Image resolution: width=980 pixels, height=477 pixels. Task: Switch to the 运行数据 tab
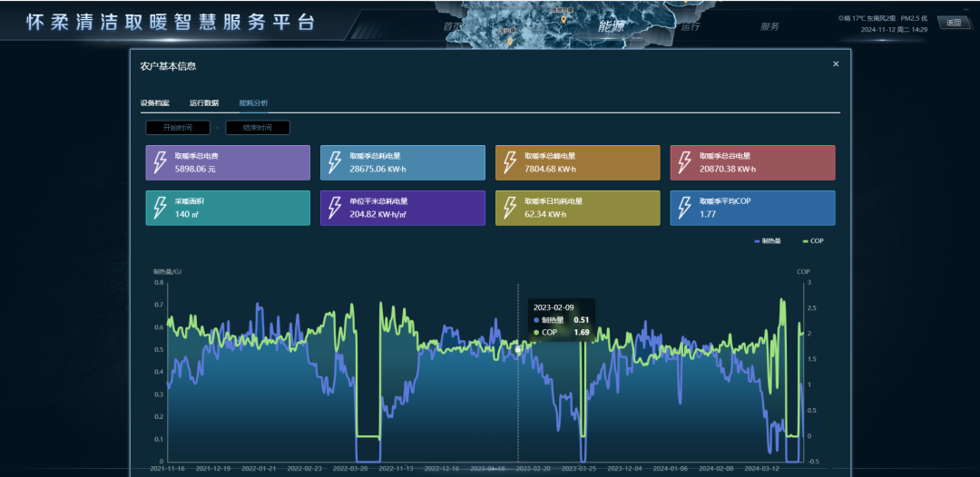tap(204, 103)
